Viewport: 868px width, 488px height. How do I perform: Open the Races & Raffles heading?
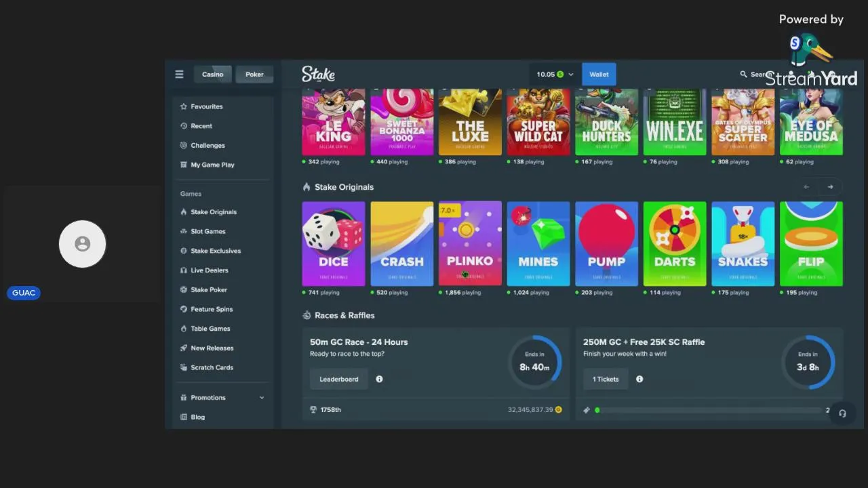click(344, 315)
